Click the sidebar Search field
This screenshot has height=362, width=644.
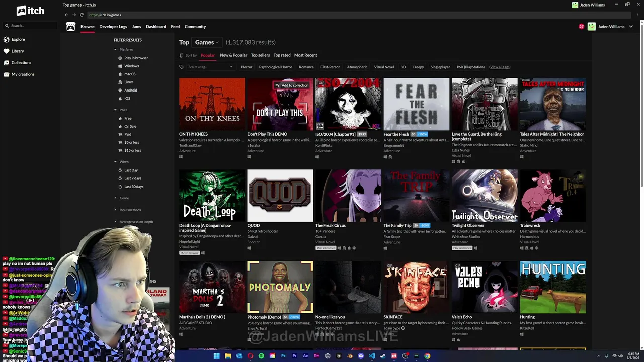[x=30, y=25]
